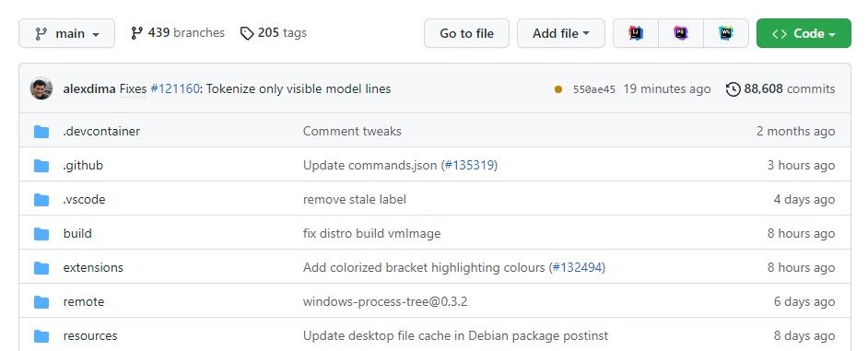Open commit hash 550ae45
Viewport: 868px width, 351px height.
(x=594, y=89)
